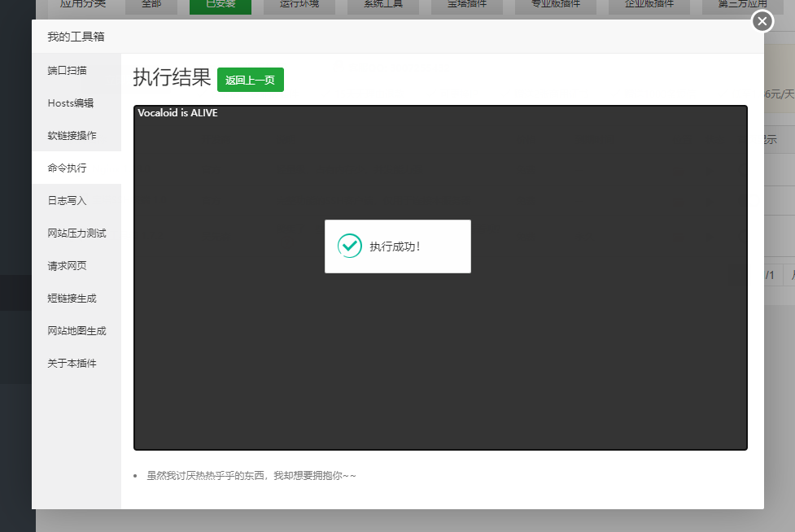The image size is (795, 532).
Task: Click the 虽然我讨厌热热乎乎的东西 footer note
Action: (x=251, y=475)
